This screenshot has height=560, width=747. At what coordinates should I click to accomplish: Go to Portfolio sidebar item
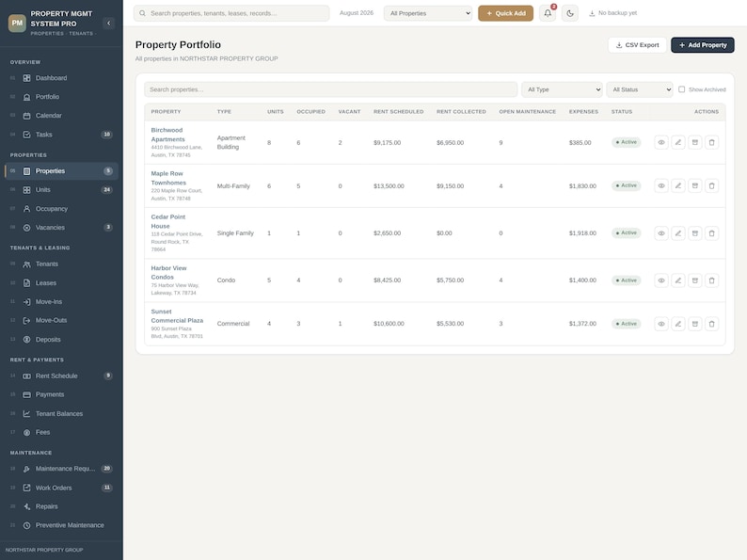point(61,97)
